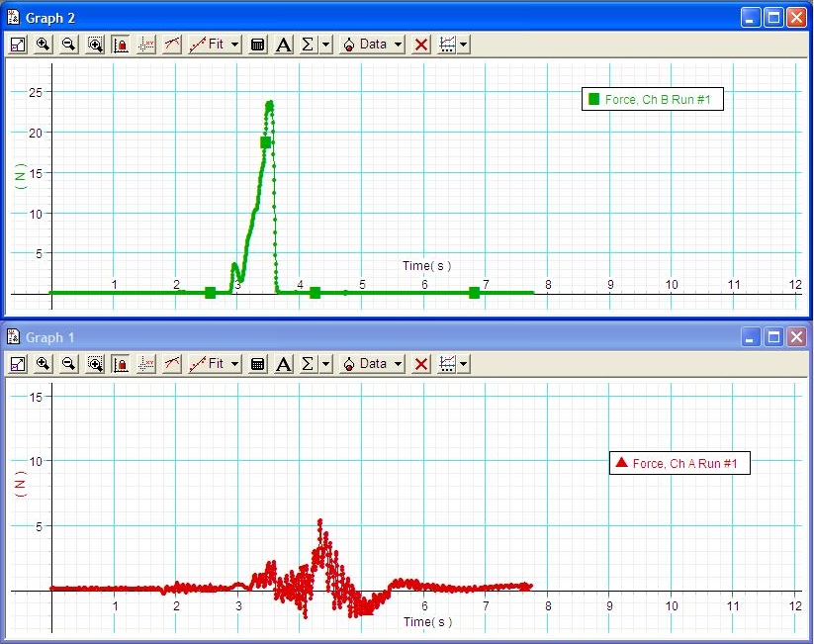Screen dimensions: 814x644
Task: Open Graph Settings icon in Graph 1 toolbar
Action: pyautogui.click(x=447, y=364)
